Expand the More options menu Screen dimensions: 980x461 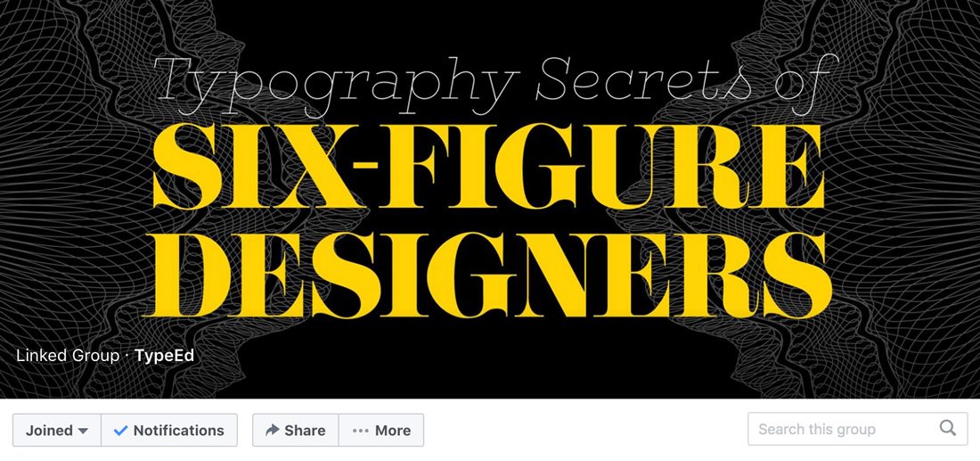[381, 431]
